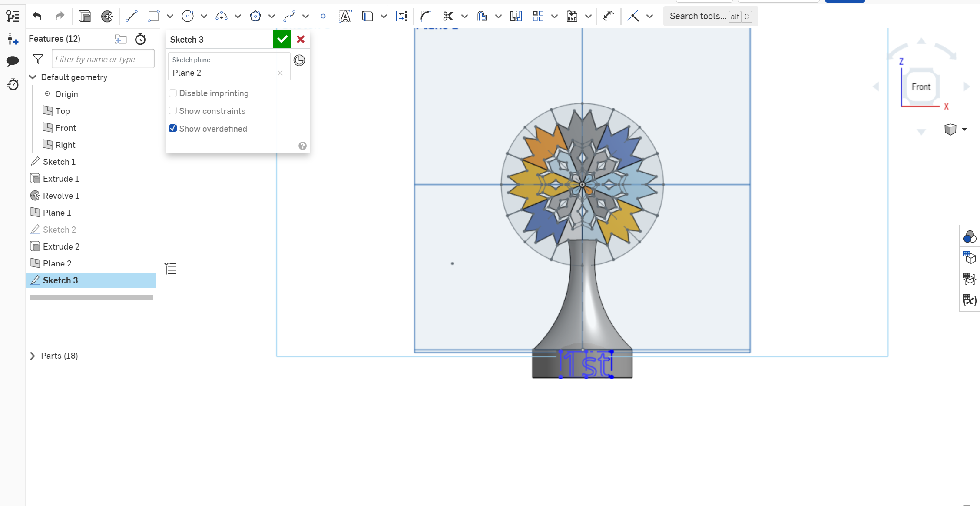Select Extrude 1 in the feature tree

60,178
